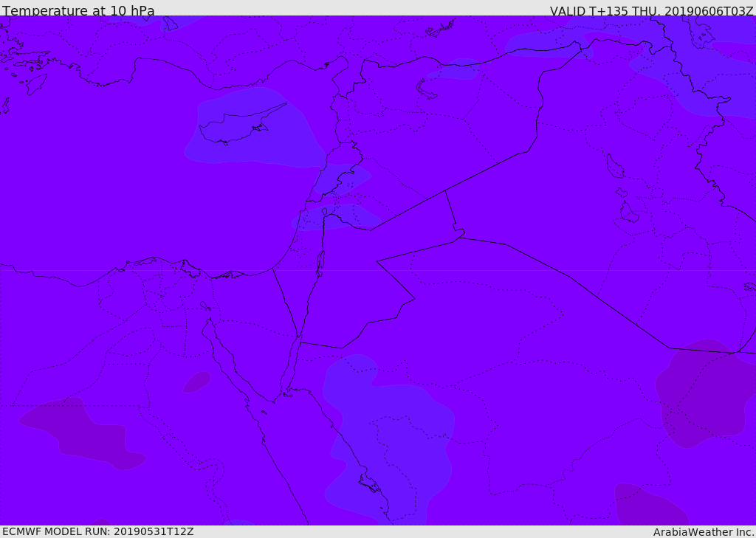This screenshot has height=538, width=756.
Task: Click the 'ArabiaWeather Inc.' credit text
Action: pos(704,532)
